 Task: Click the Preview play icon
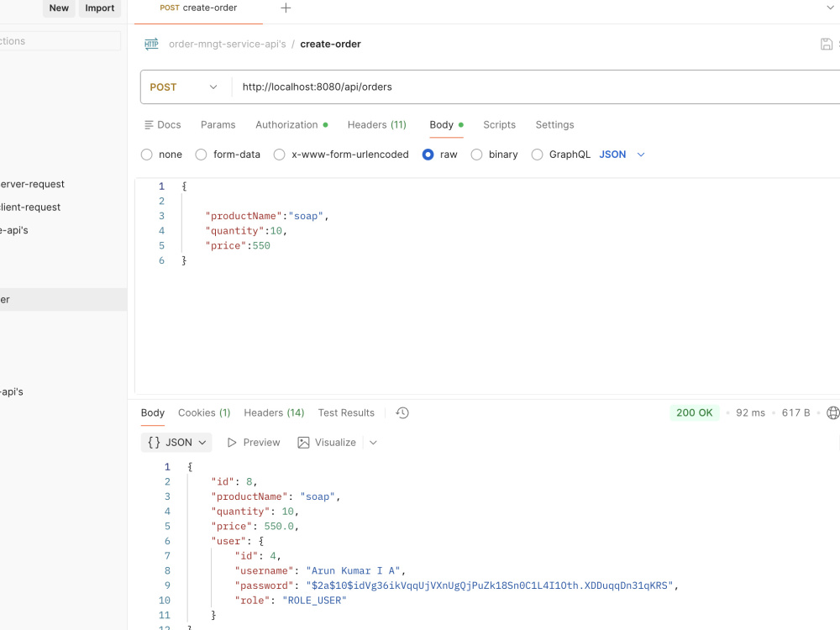pos(232,443)
